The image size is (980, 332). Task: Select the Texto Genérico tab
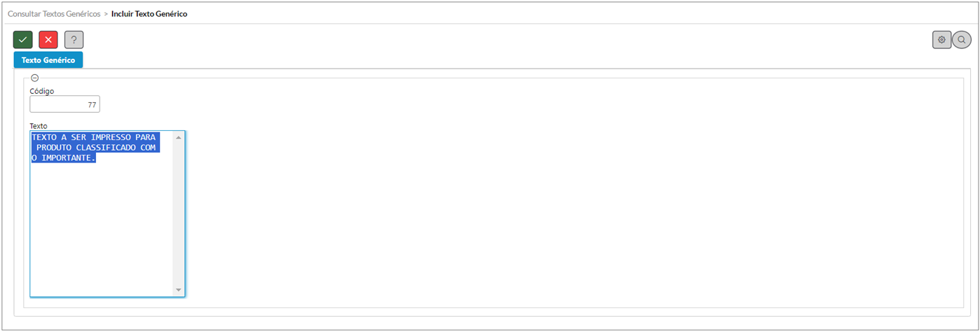pyautogui.click(x=48, y=60)
